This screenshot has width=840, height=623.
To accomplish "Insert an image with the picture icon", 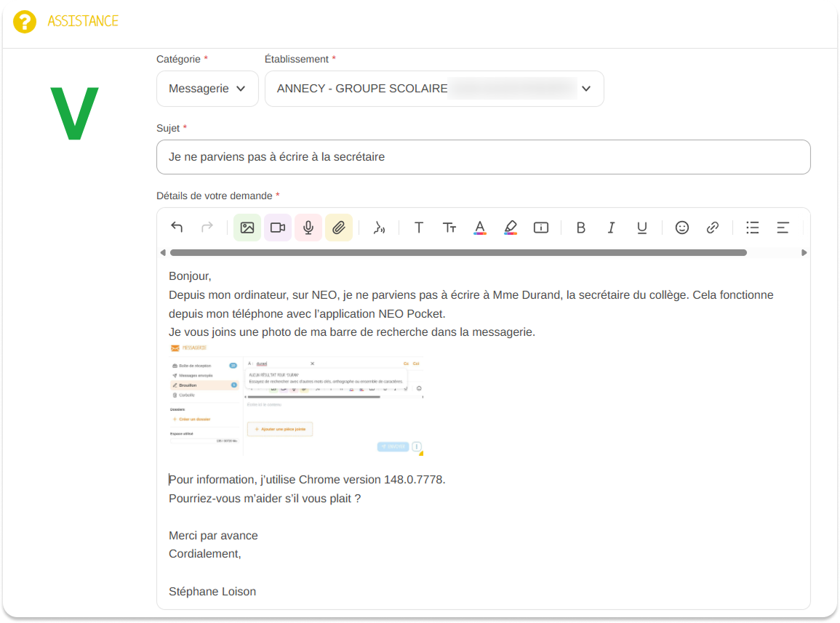I will [x=247, y=228].
